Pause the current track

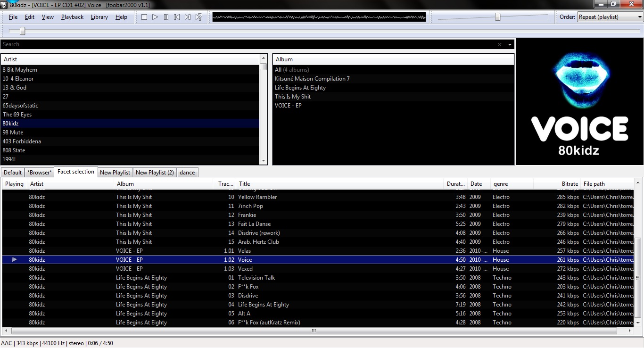click(166, 17)
